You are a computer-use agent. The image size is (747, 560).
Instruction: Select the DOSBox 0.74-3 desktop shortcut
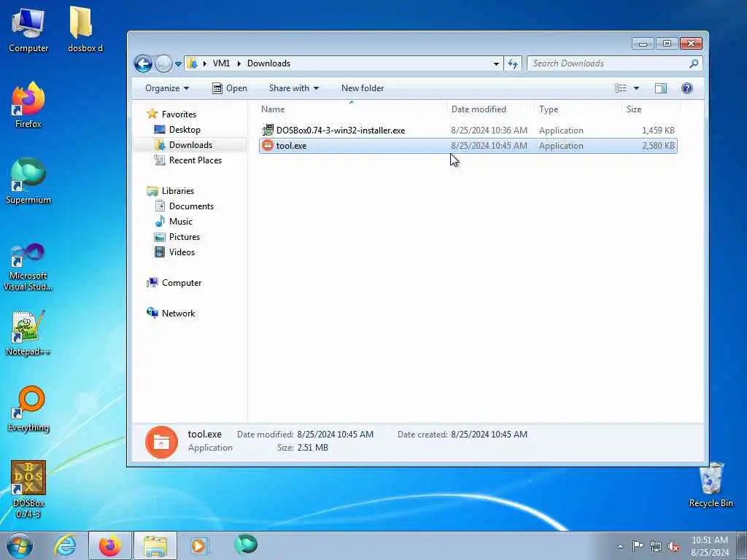pyautogui.click(x=28, y=489)
